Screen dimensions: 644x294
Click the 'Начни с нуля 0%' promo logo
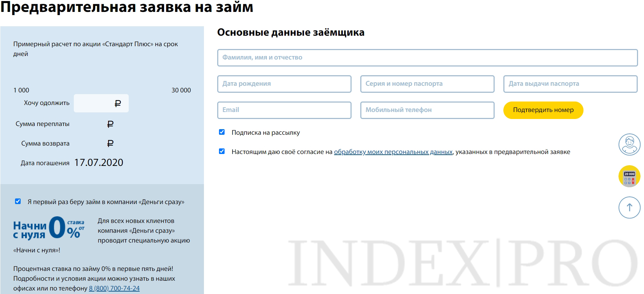(49, 228)
